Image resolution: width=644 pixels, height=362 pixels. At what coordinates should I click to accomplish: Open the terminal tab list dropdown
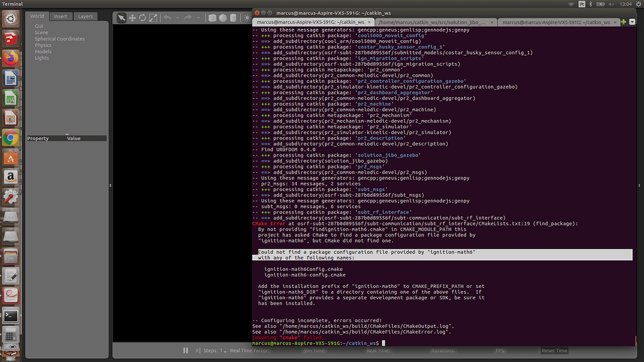pos(631,21)
